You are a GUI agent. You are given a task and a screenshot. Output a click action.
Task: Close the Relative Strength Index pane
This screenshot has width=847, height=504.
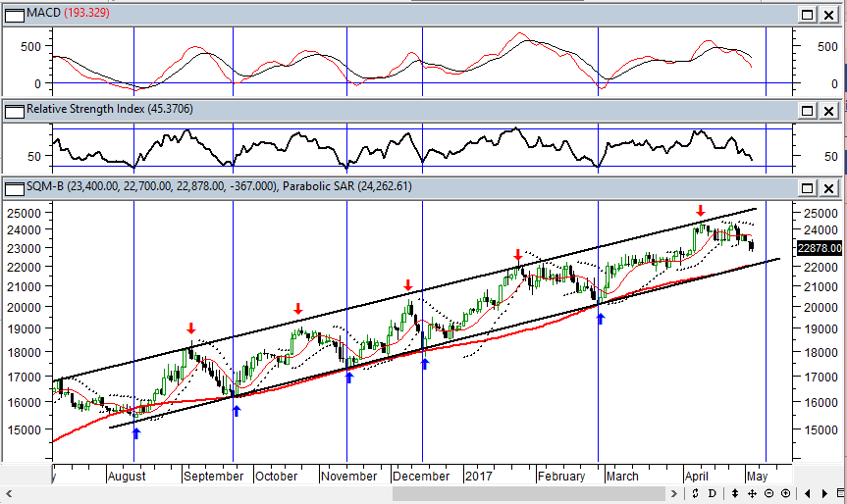point(828,111)
